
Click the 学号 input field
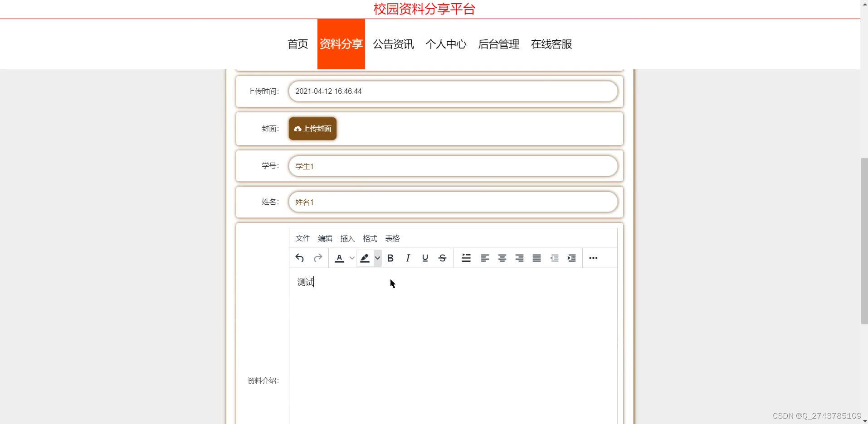(x=453, y=166)
